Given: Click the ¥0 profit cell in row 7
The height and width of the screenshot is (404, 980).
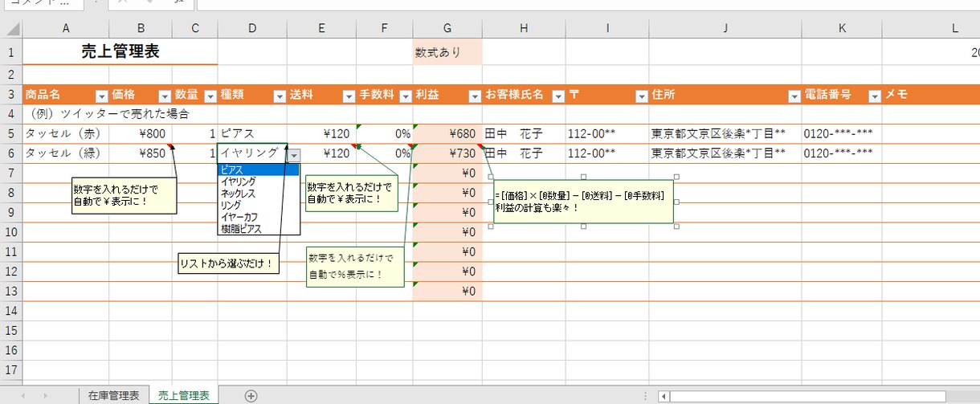Looking at the screenshot, I should (447, 173).
